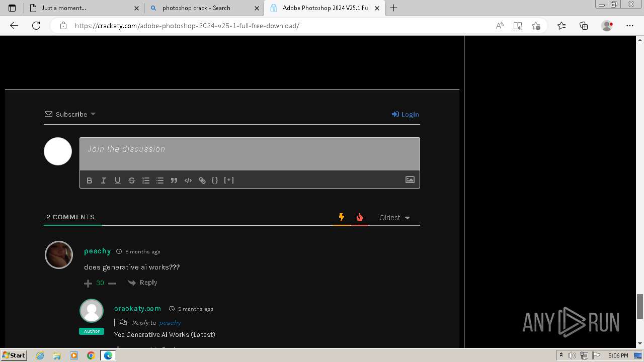The width and height of the screenshot is (644, 362).
Task: Open crackaty.com author name link
Action: pyautogui.click(x=137, y=308)
